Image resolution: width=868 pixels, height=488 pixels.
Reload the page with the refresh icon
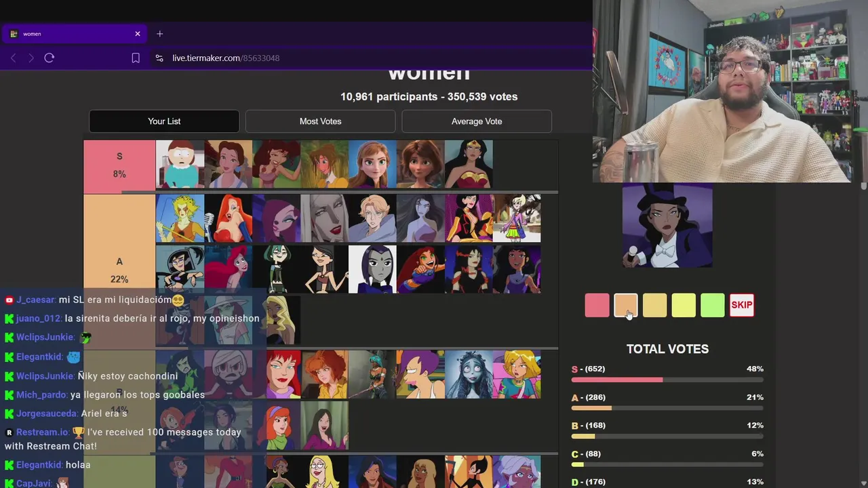pyautogui.click(x=49, y=58)
